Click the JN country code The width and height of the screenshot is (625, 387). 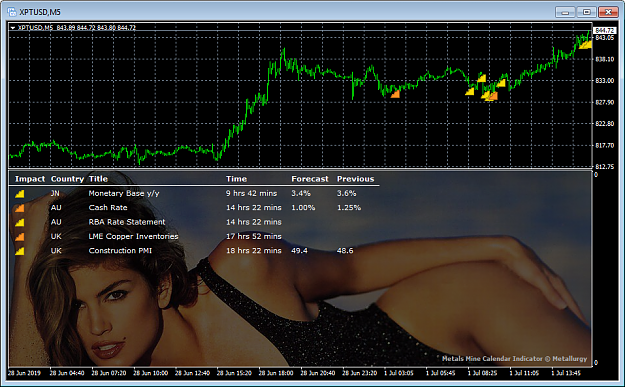click(55, 193)
